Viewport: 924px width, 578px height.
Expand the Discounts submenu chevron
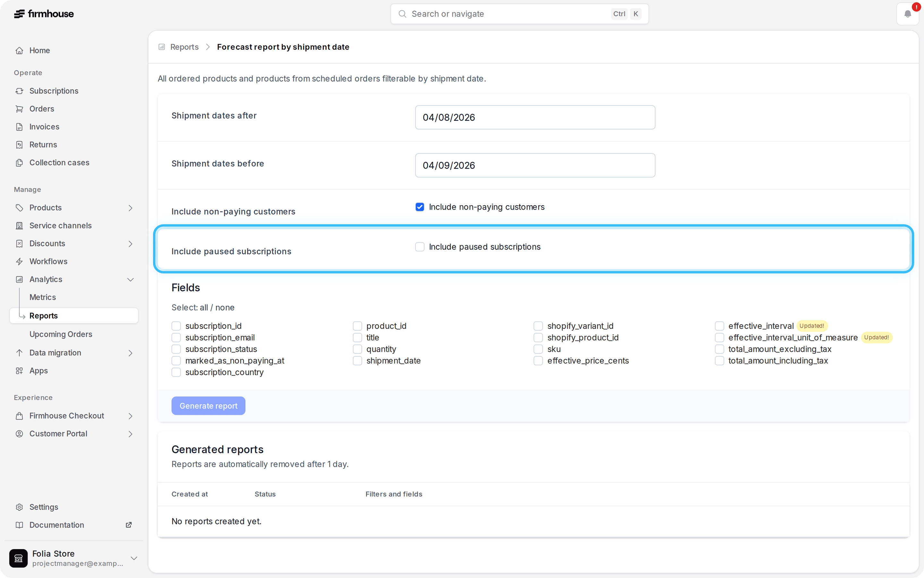click(x=130, y=244)
